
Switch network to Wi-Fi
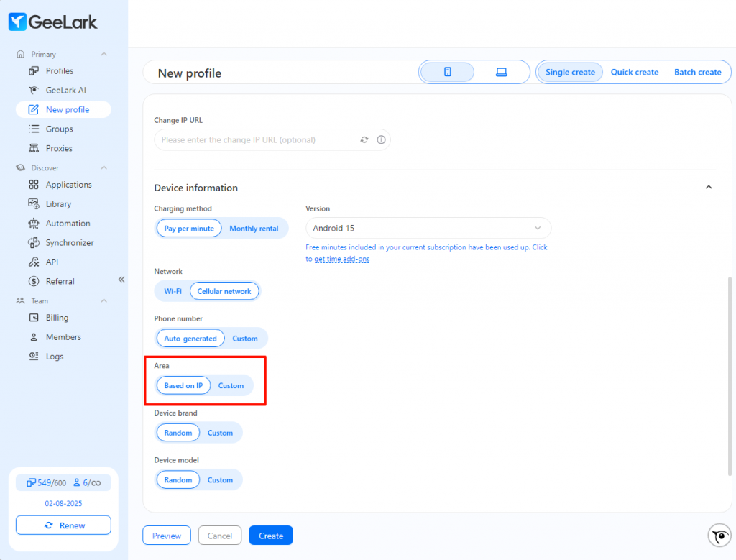[172, 291]
